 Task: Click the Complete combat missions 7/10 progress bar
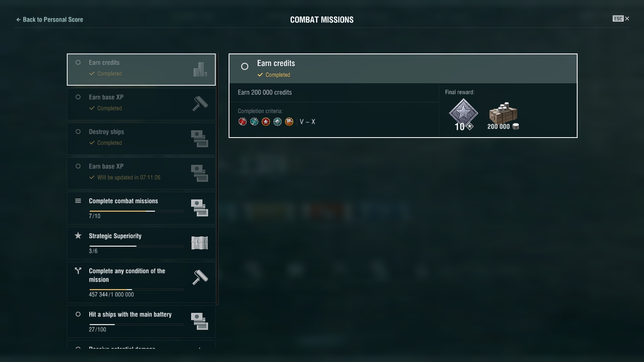(136, 211)
